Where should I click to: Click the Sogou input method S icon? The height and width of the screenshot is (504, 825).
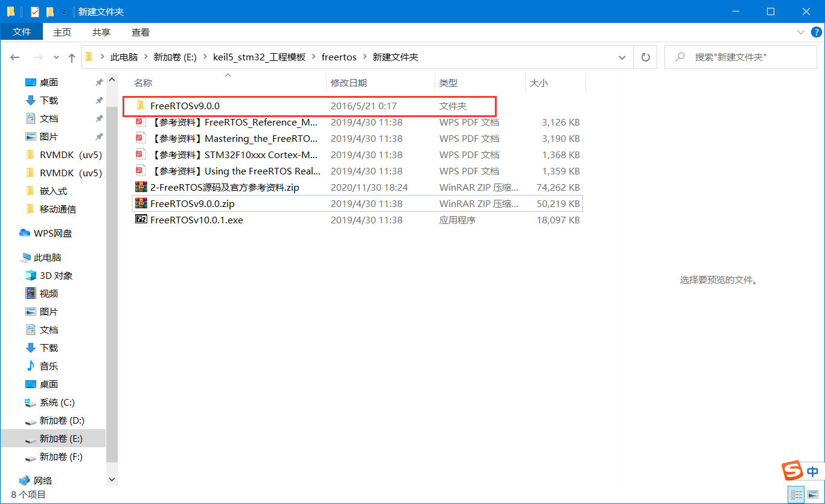(792, 471)
